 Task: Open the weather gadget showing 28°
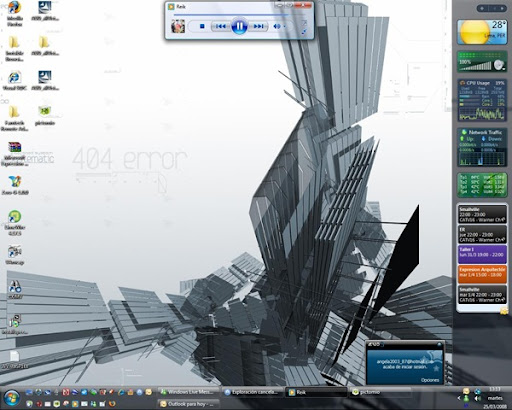482,32
